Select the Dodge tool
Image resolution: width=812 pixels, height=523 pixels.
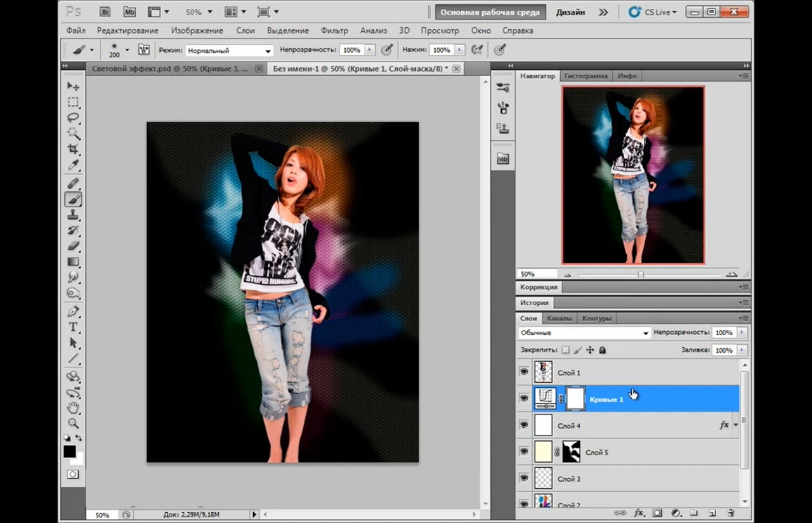tap(74, 293)
